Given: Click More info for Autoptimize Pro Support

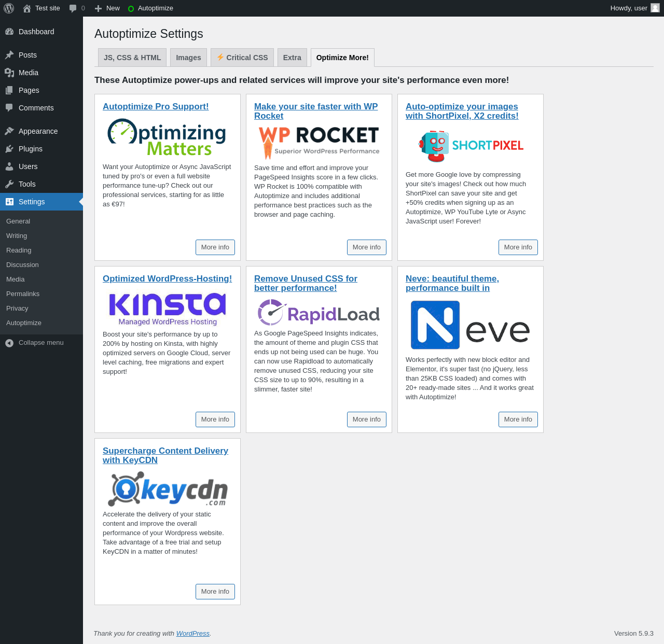Looking at the screenshot, I should [x=215, y=247].
